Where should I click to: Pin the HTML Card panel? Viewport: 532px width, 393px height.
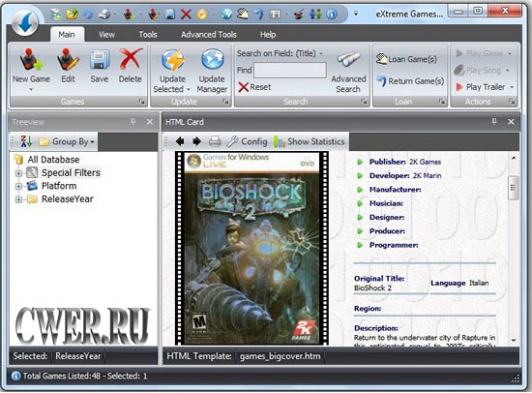click(494, 122)
